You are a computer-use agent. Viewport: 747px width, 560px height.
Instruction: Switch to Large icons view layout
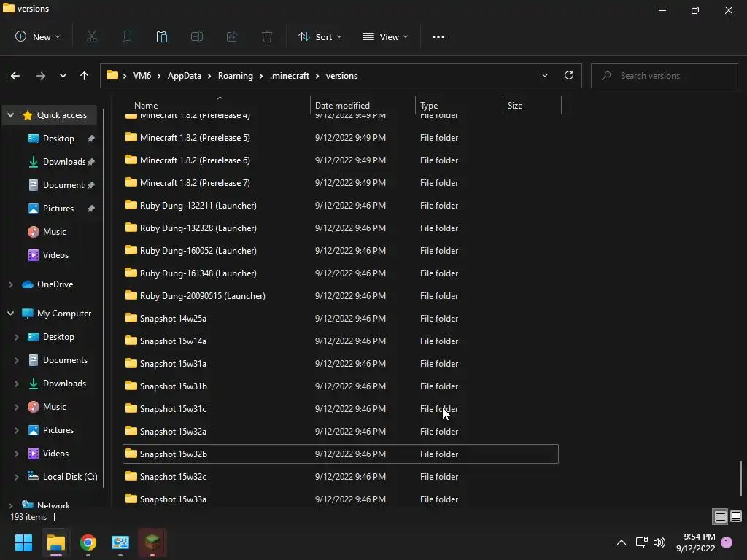[736, 517]
